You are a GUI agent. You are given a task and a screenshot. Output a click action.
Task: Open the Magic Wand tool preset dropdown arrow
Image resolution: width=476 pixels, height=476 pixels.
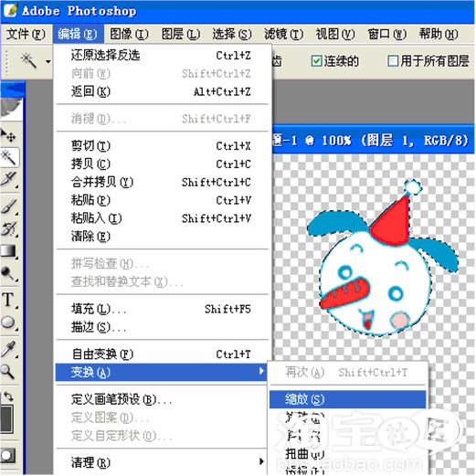(x=48, y=62)
